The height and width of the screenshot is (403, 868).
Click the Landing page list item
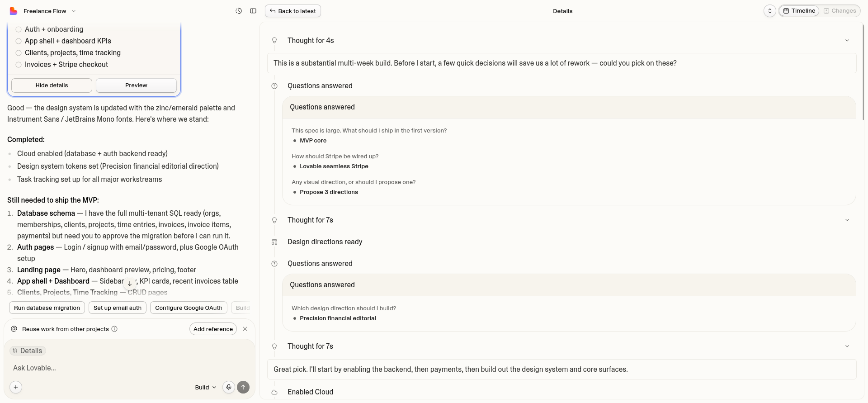107,270
